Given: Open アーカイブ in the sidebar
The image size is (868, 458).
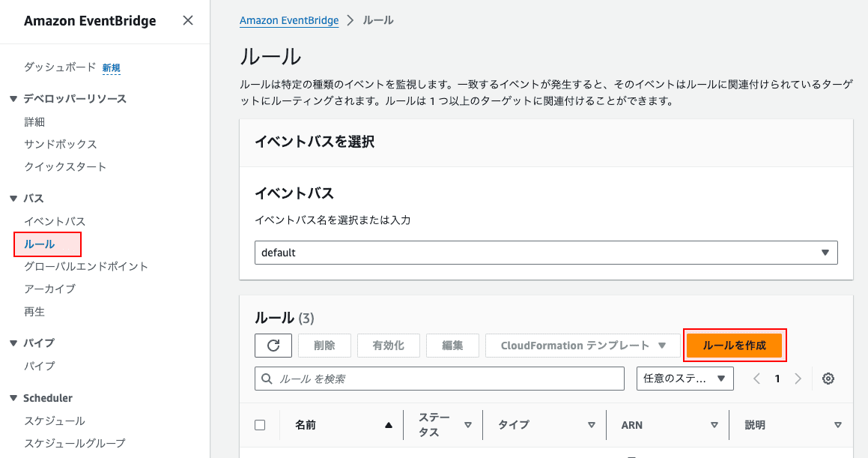Looking at the screenshot, I should point(50,289).
